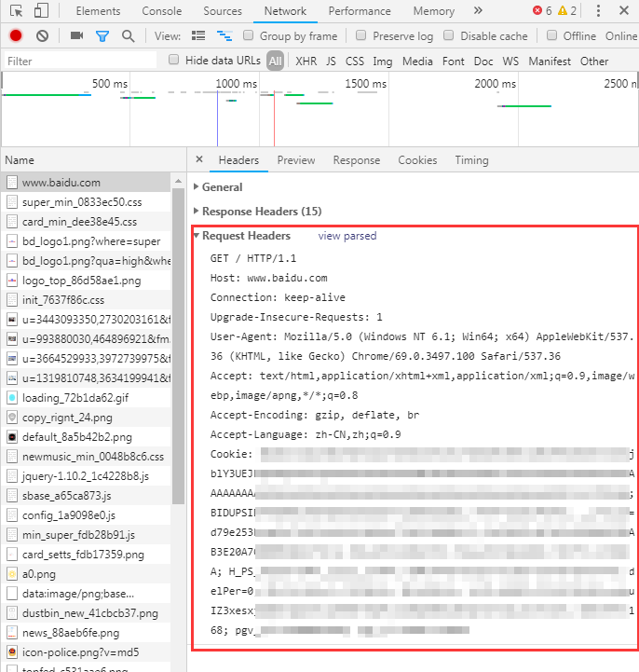This screenshot has width=639, height=672.
Task: Stop recording the network log
Action: [16, 36]
